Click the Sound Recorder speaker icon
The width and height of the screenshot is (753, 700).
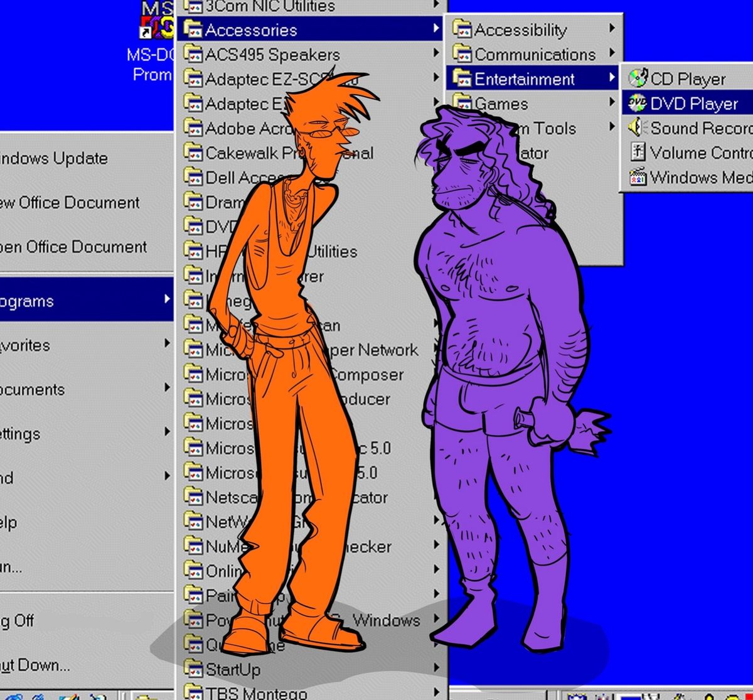[638, 127]
